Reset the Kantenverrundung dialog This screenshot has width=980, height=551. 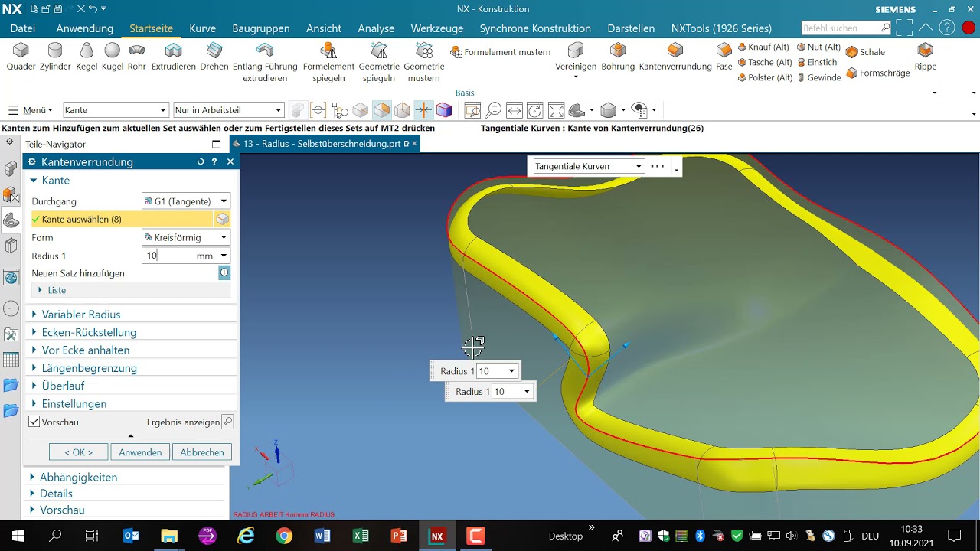click(x=201, y=161)
